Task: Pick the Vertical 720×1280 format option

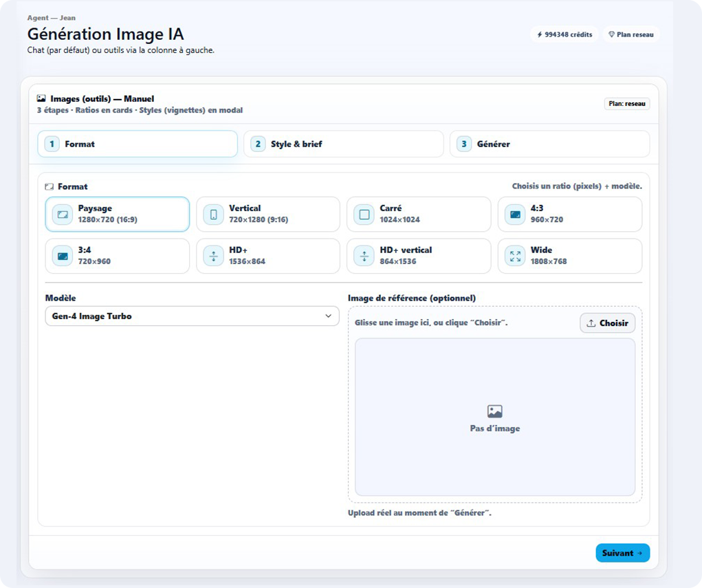Action: (268, 215)
